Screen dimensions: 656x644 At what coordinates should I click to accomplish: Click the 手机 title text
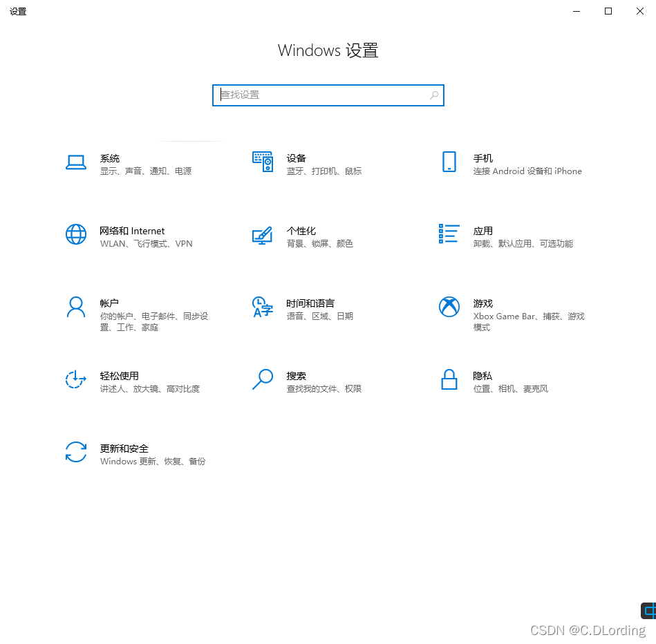coord(482,158)
